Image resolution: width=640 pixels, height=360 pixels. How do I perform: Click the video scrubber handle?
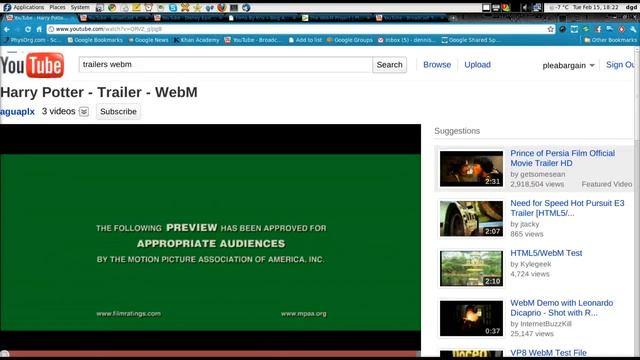(x=4, y=354)
